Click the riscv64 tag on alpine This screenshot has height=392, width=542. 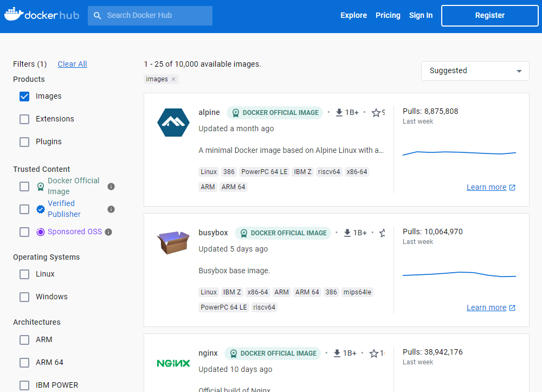(329, 172)
